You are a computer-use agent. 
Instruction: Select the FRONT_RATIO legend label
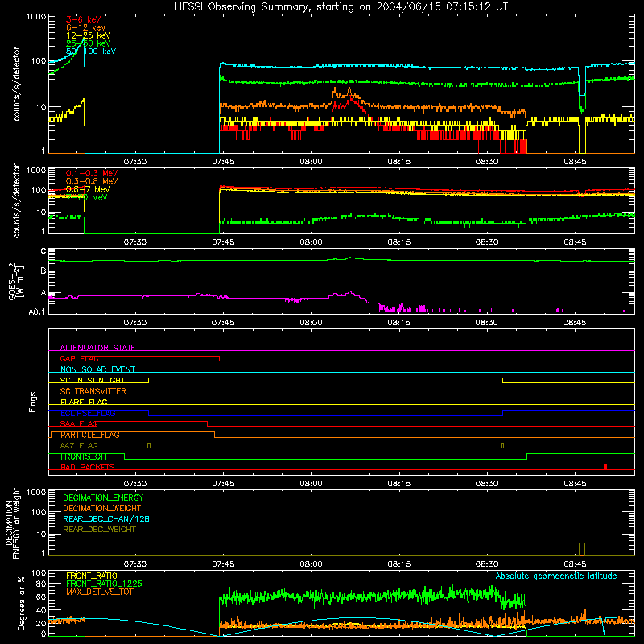[92, 576]
